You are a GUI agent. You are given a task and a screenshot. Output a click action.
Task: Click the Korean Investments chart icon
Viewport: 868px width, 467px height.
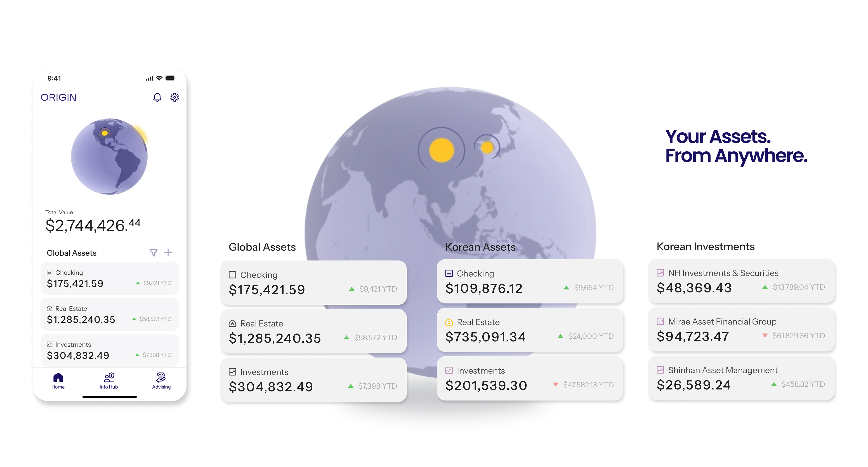tap(449, 370)
